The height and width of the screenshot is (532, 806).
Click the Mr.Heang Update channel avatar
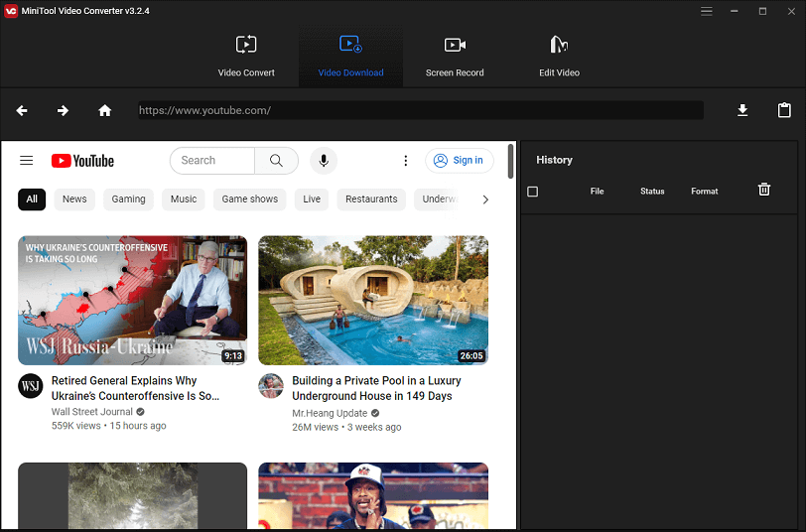click(x=271, y=386)
